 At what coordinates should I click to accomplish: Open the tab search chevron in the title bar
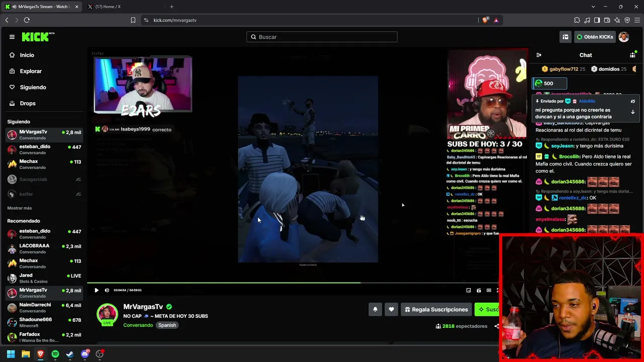pyautogui.click(x=593, y=7)
